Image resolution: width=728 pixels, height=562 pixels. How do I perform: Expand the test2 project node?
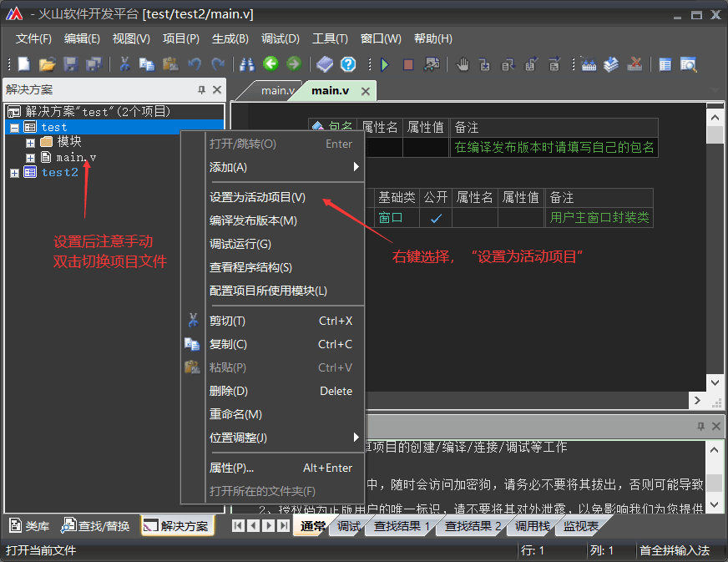pyautogui.click(x=14, y=173)
